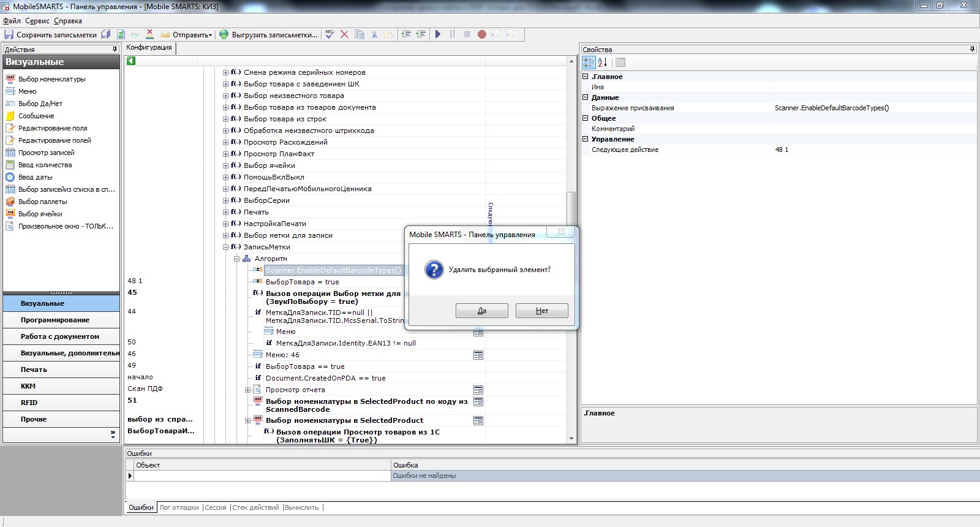Viewport: 980px width, 527px height.
Task: Click globe icon 'Выгрузить записьметки'
Action: click(224, 34)
